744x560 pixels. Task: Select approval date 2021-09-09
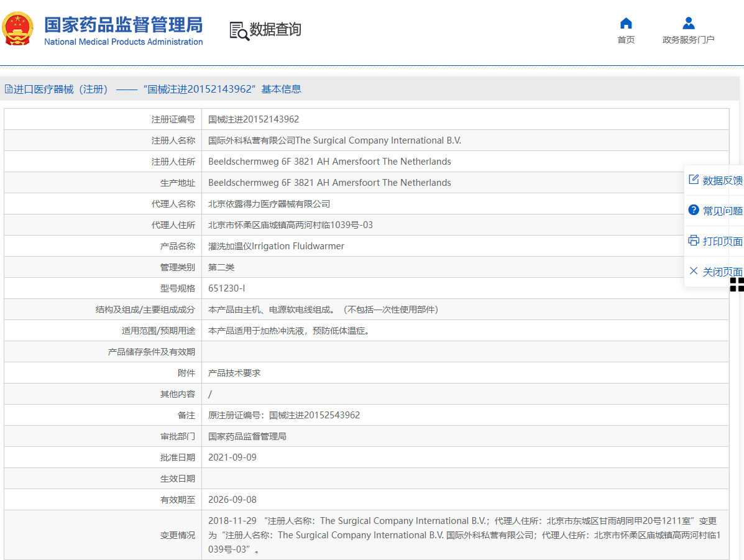coord(232,457)
